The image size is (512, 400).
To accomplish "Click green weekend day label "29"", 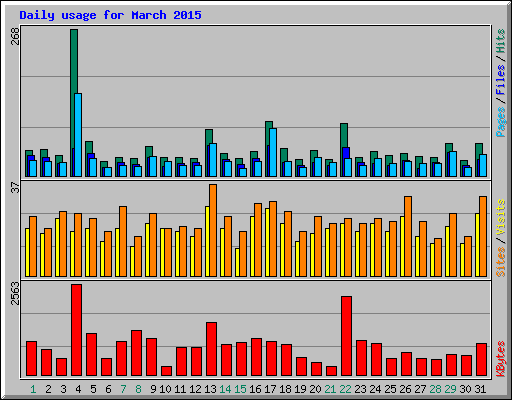I will coord(450,389).
